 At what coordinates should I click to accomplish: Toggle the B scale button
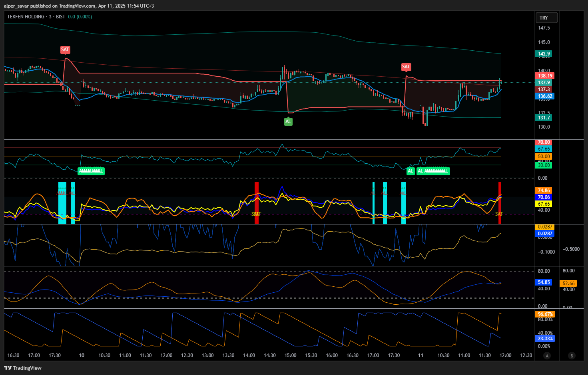click(572, 355)
